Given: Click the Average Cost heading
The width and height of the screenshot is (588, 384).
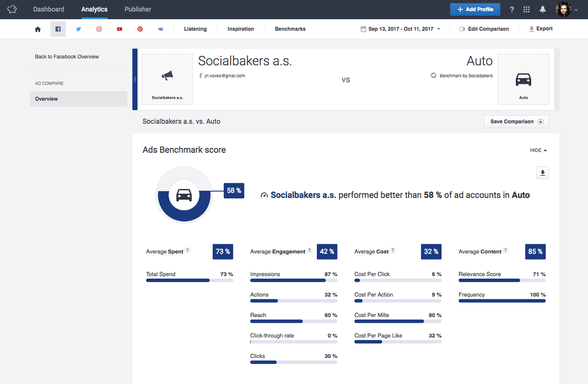Looking at the screenshot, I should (371, 252).
